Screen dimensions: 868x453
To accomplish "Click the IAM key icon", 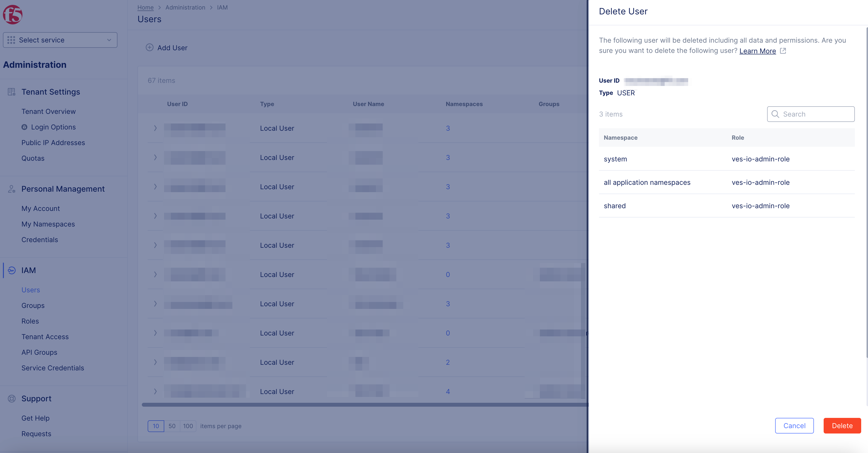I will pyautogui.click(x=11, y=270).
